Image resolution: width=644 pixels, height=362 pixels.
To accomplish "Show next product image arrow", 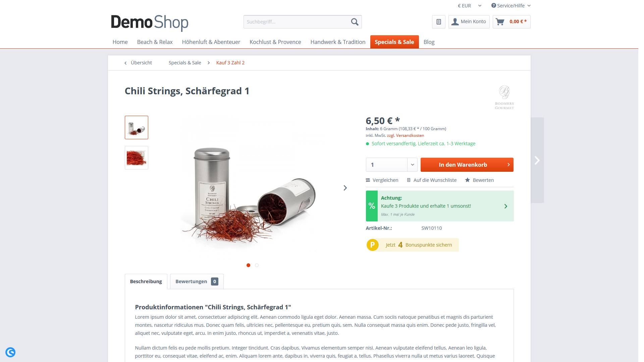I will coord(345,188).
